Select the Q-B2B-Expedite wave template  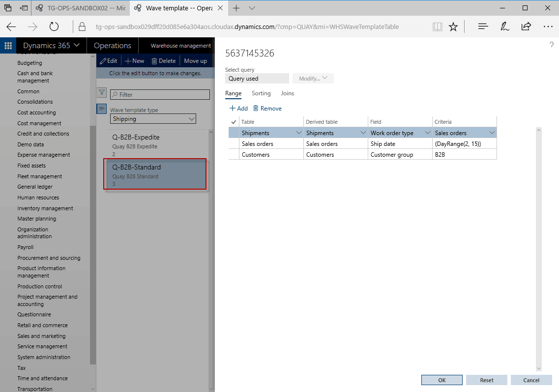[157, 145]
